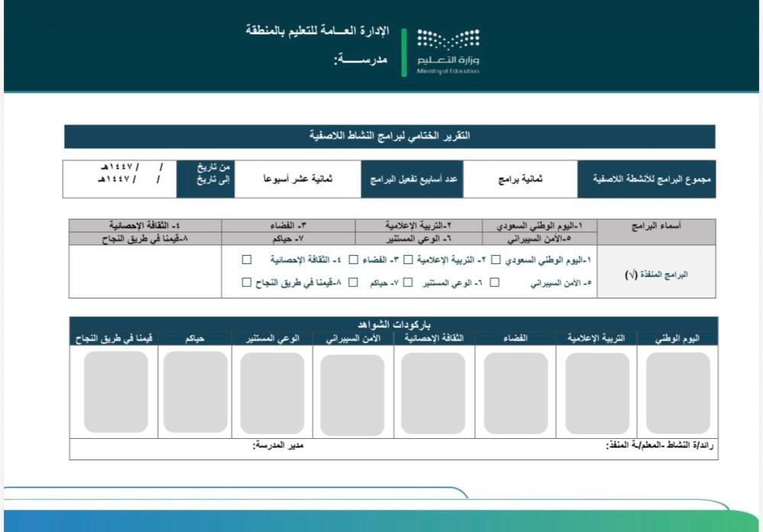Click the الفضاء barcode placeholder box
Screen dimensions: 763x532
tap(516, 393)
